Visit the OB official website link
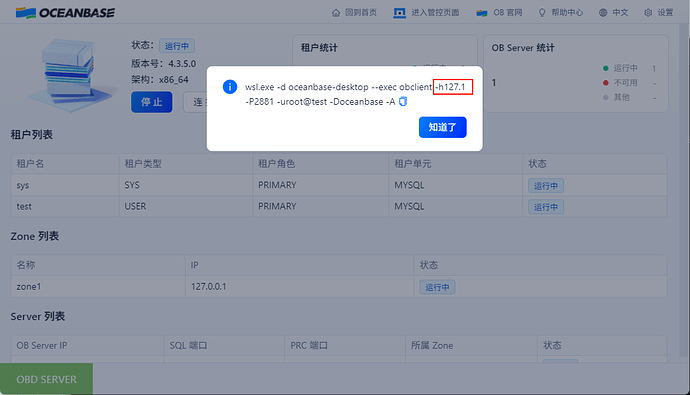The height and width of the screenshot is (395, 690). [x=499, y=13]
